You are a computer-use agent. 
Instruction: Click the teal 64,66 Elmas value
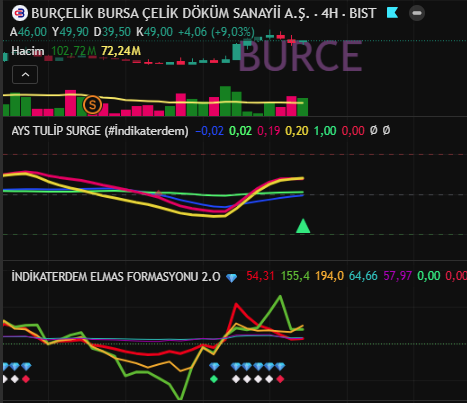tap(363, 276)
